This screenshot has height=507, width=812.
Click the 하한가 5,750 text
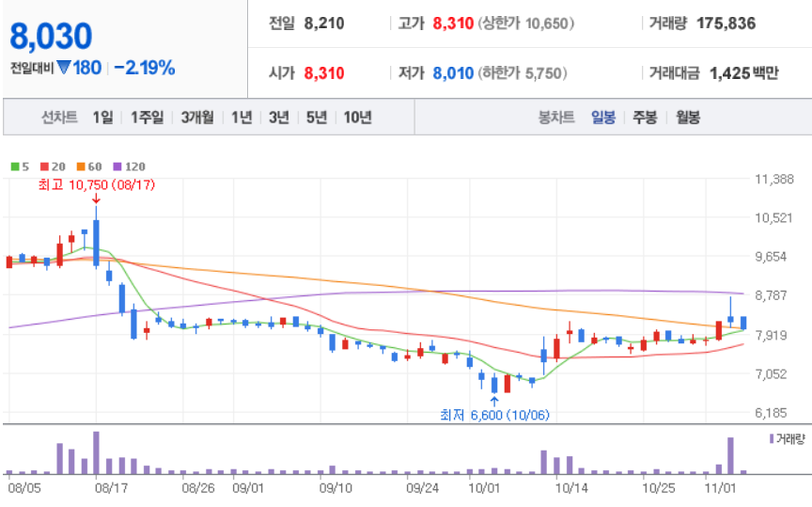coord(523,73)
